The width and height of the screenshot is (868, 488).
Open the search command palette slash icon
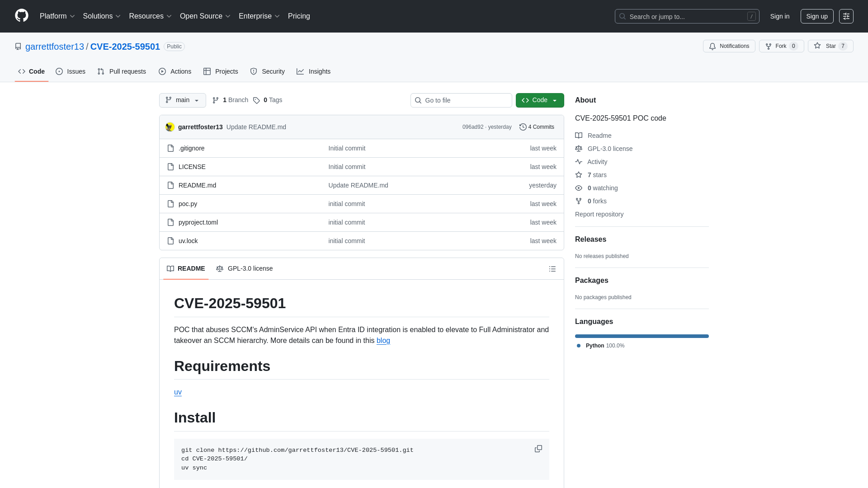click(752, 16)
